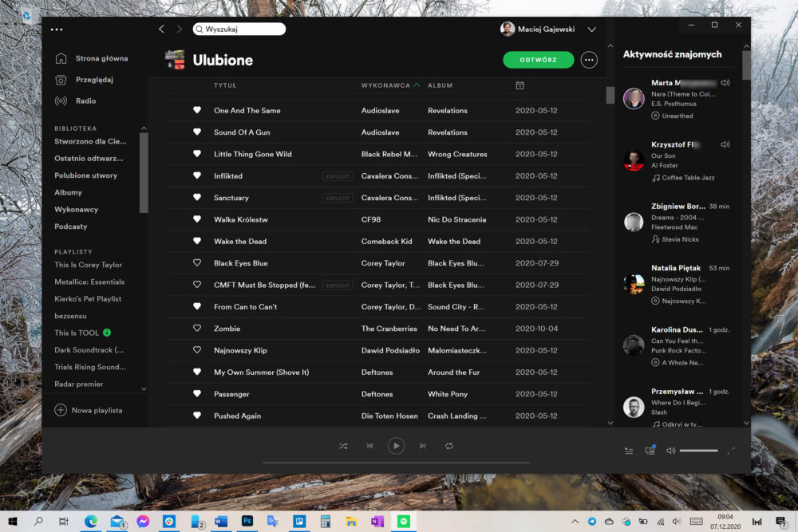This screenshot has height=532, width=798.
Task: Open Polubione utwory in the library
Action: pyautogui.click(x=85, y=175)
